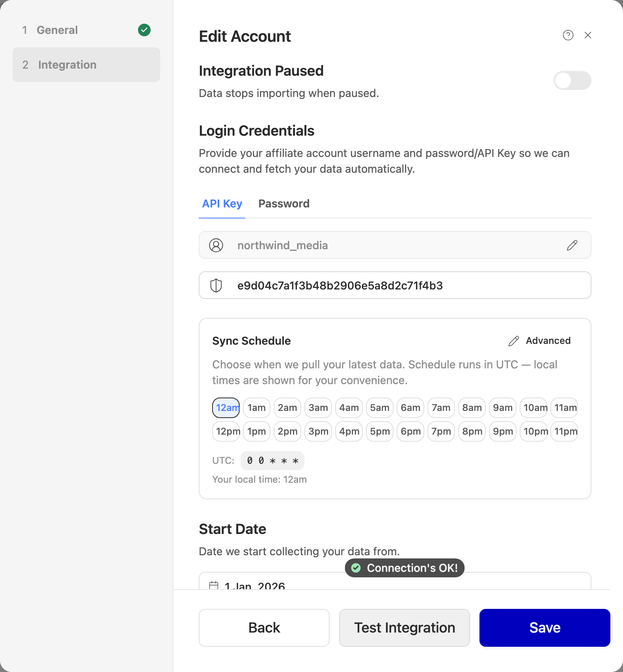Select the 10am sync time
The height and width of the screenshot is (672, 623).
point(533,408)
